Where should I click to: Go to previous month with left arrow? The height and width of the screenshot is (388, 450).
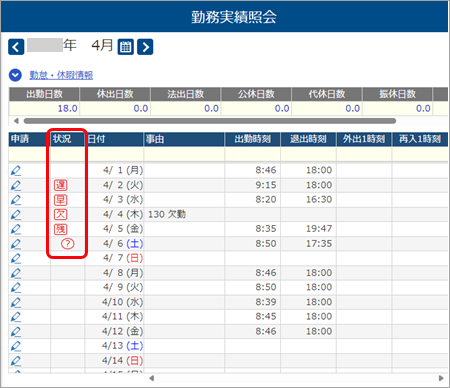pyautogui.click(x=16, y=47)
